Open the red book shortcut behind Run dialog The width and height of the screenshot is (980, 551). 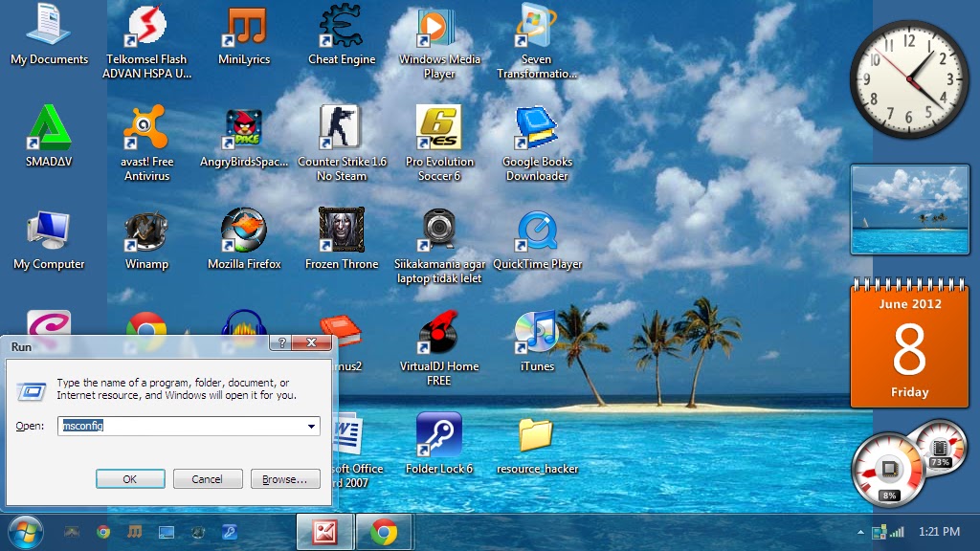click(x=341, y=330)
